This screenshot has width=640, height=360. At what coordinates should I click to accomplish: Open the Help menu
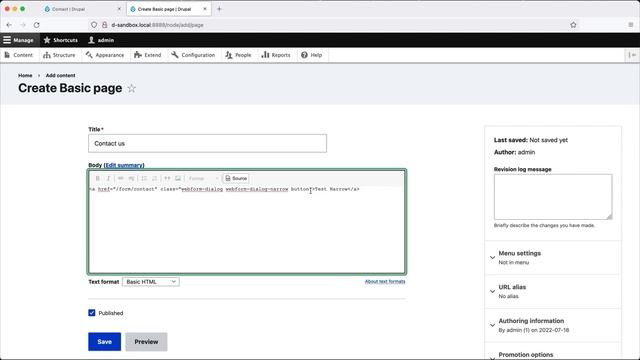coord(311,55)
